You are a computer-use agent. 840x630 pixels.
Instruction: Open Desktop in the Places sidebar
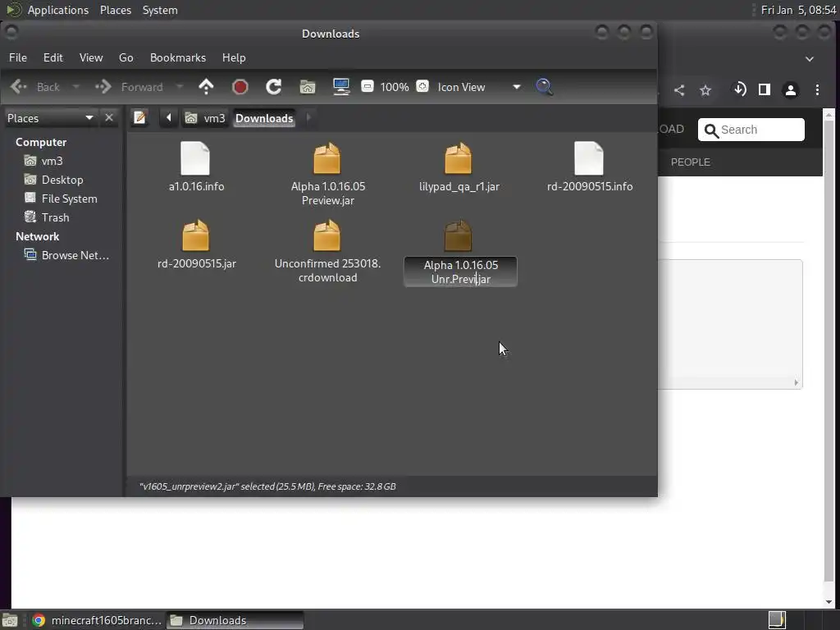pyautogui.click(x=62, y=180)
